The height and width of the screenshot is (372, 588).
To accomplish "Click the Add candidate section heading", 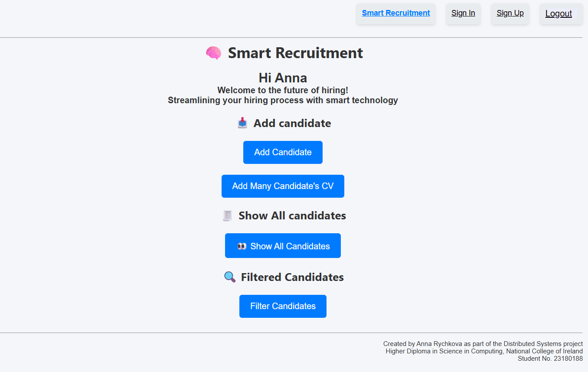I will point(292,123).
